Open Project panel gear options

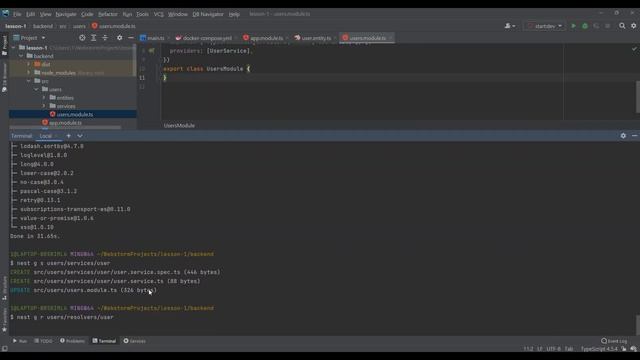pos(119,38)
